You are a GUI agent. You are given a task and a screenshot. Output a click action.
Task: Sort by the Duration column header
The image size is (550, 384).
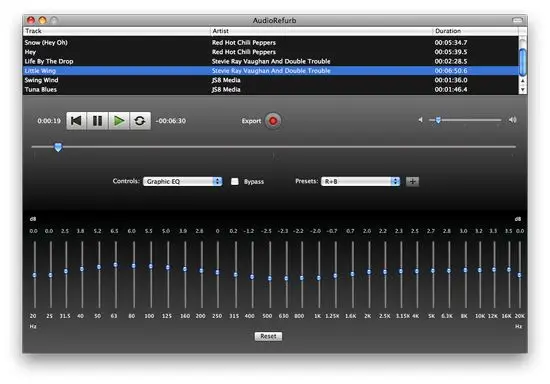tap(476, 31)
